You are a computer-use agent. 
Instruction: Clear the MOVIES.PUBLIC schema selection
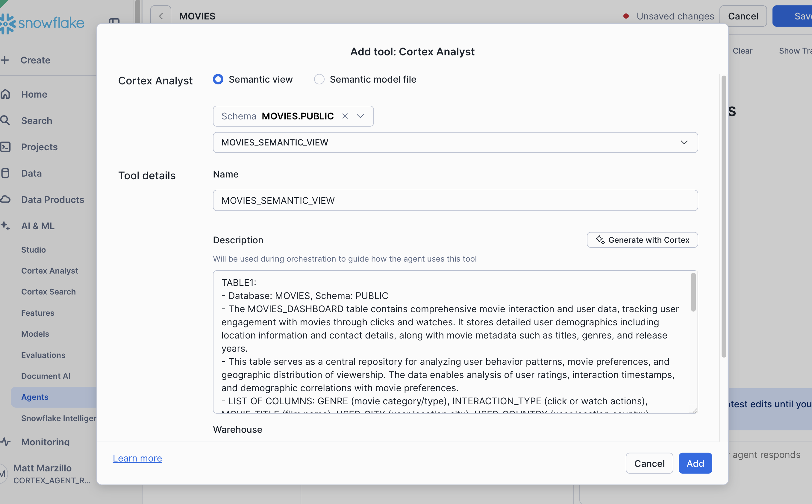tap(345, 116)
